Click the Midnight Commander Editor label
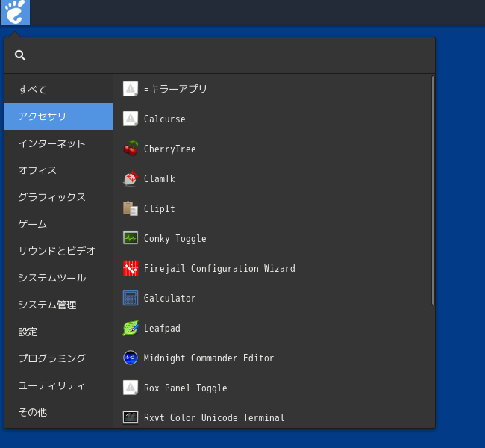 click(209, 358)
